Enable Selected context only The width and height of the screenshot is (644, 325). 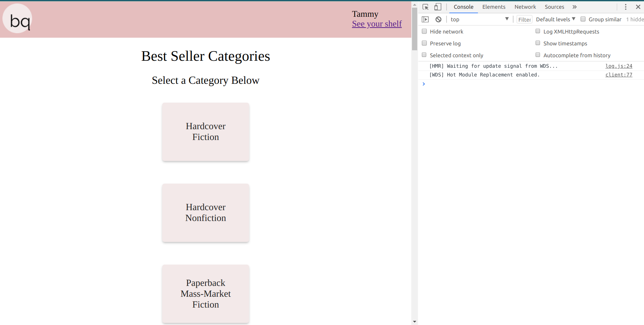[x=424, y=55]
